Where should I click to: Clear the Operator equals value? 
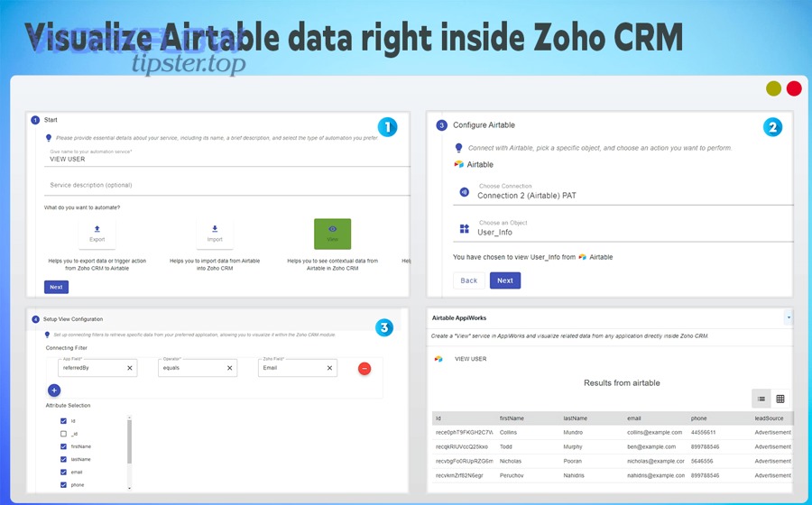point(229,368)
